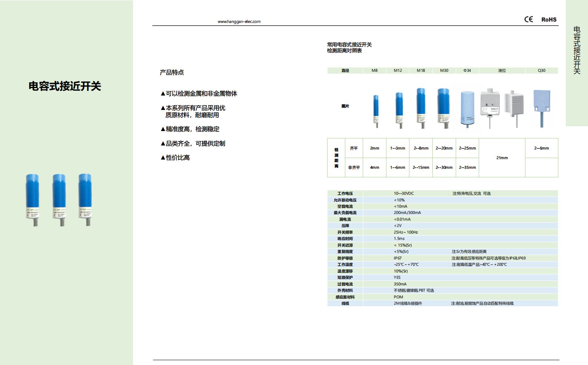Click the M12 sensor product image
This screenshot has height=365, width=588.
tap(399, 110)
